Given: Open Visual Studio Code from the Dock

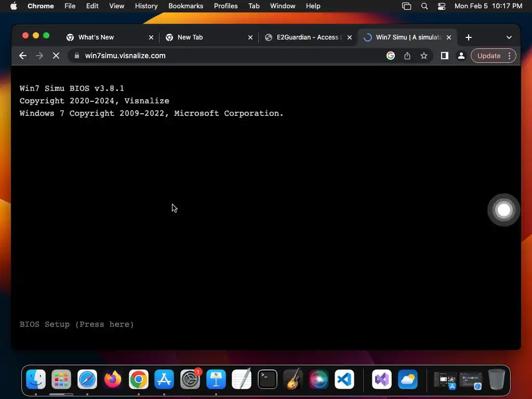Looking at the screenshot, I should [x=344, y=379].
